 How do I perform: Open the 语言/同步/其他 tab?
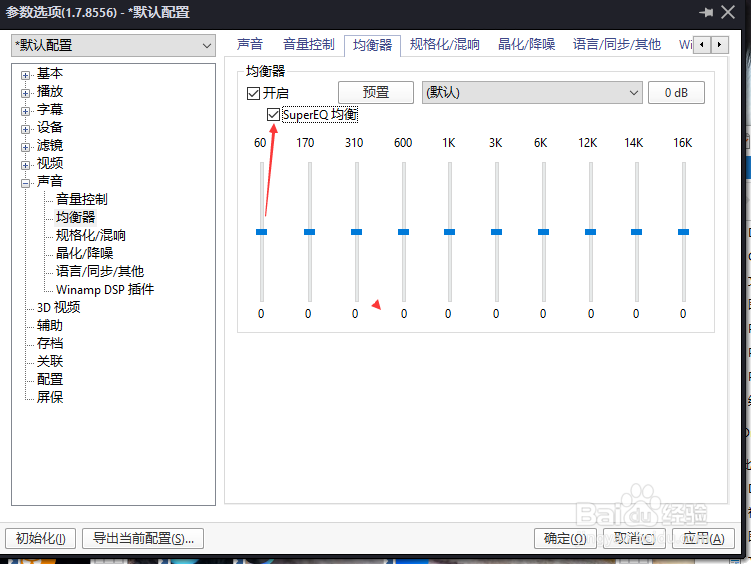pos(616,45)
